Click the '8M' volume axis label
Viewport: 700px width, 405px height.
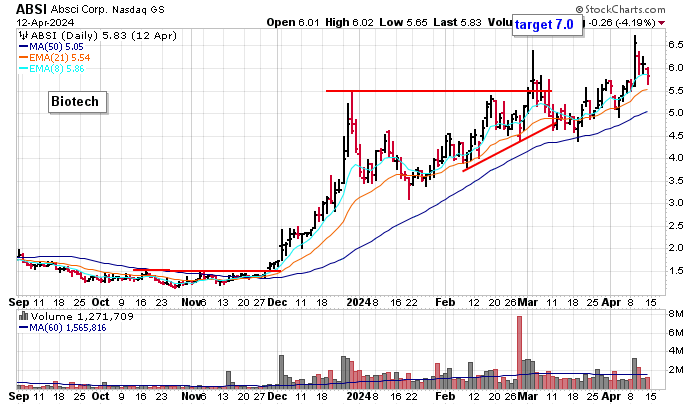676,314
